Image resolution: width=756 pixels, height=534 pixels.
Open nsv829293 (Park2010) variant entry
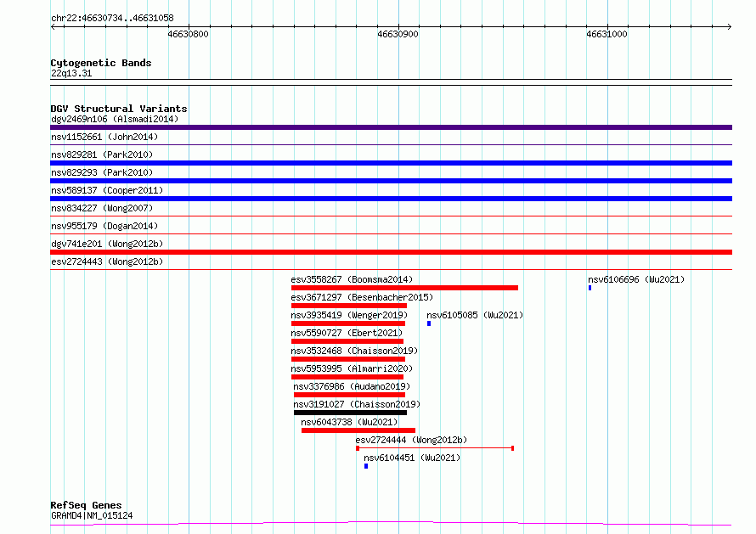(x=102, y=172)
